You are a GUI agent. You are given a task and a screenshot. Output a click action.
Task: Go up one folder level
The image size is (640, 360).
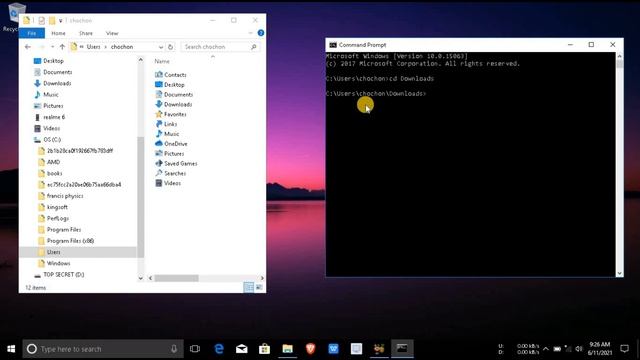tap(62, 47)
